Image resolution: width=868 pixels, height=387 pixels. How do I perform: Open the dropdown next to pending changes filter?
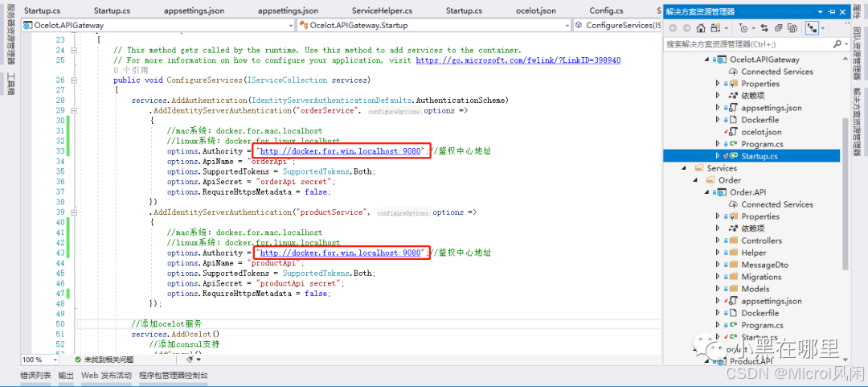[753, 28]
